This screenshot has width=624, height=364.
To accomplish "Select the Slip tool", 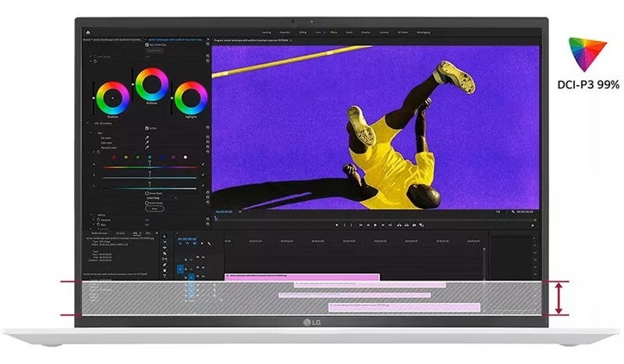I will pyautogui.click(x=165, y=259).
